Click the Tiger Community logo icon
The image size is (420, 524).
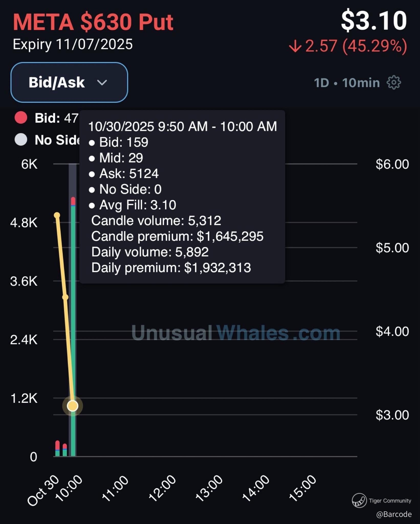359,500
